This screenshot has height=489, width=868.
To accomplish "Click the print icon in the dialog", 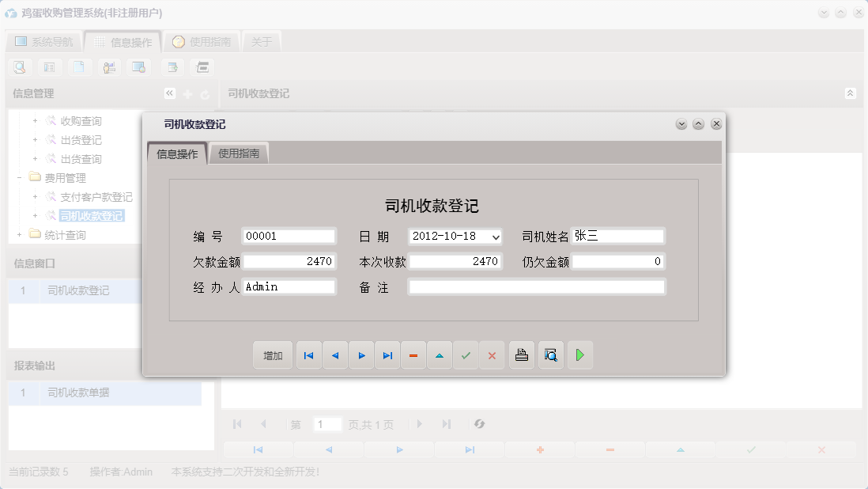I will pos(521,355).
